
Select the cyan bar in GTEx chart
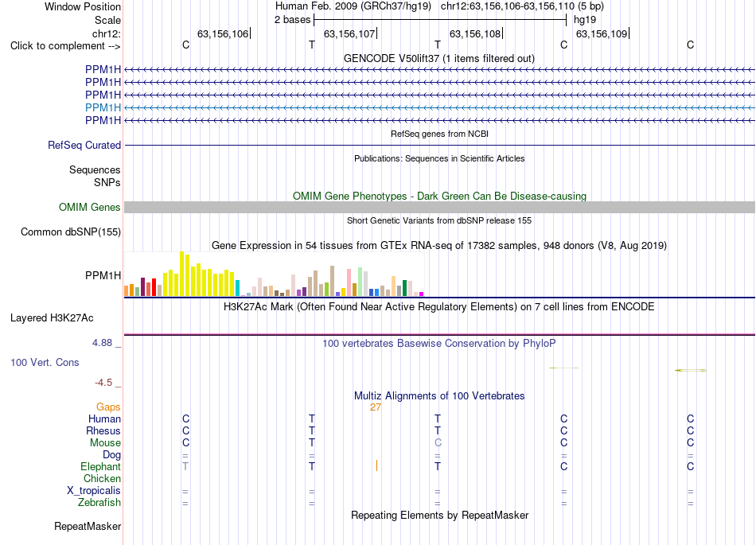tap(237, 288)
